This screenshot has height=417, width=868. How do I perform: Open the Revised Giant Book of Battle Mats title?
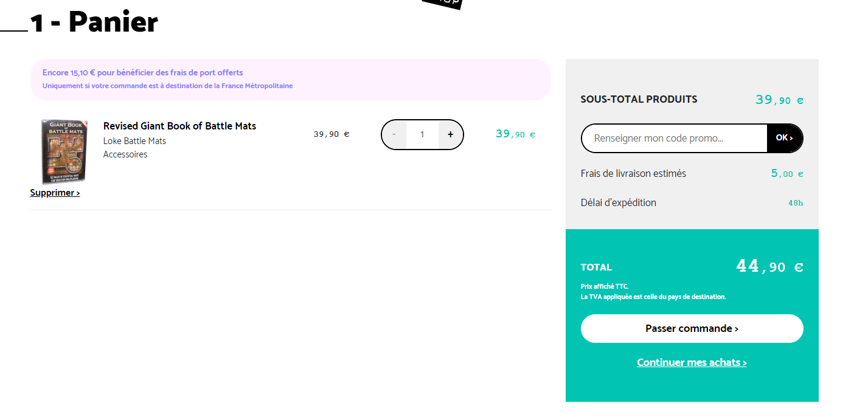(x=179, y=126)
